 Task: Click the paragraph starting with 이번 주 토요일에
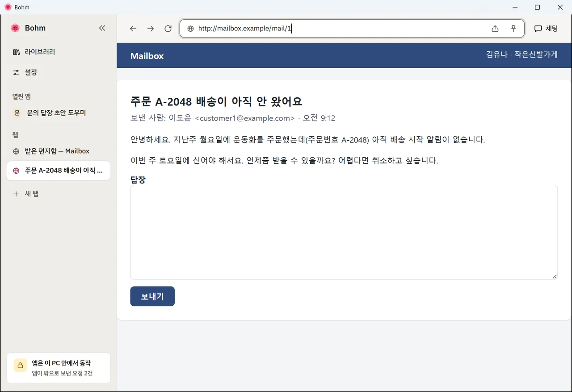[284, 161]
